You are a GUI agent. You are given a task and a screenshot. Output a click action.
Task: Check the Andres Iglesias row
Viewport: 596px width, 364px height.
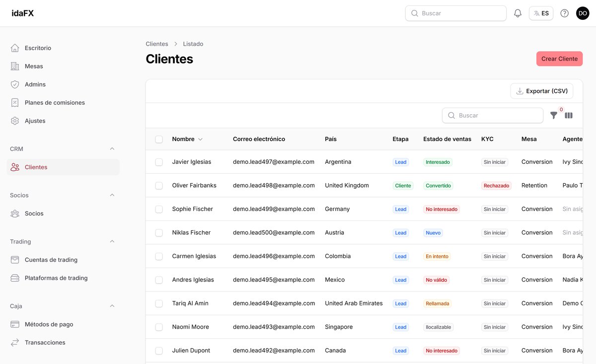tap(159, 280)
